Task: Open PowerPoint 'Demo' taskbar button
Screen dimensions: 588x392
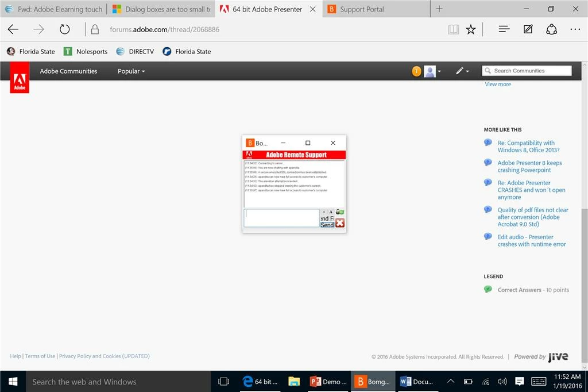Action: coord(328,382)
